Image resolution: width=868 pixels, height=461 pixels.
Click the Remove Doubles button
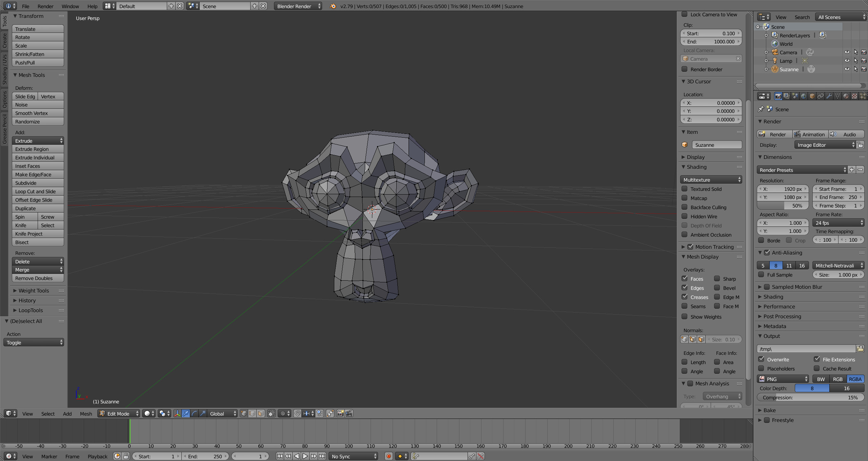(x=38, y=278)
